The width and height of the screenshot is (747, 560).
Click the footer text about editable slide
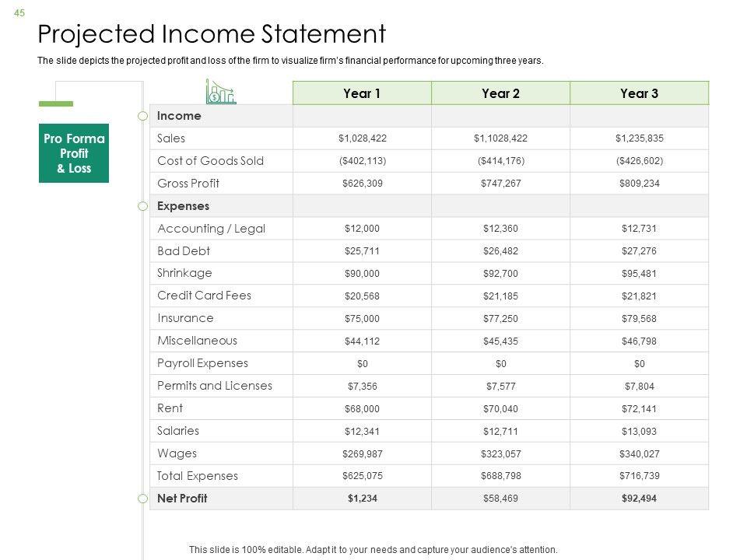tap(373, 549)
